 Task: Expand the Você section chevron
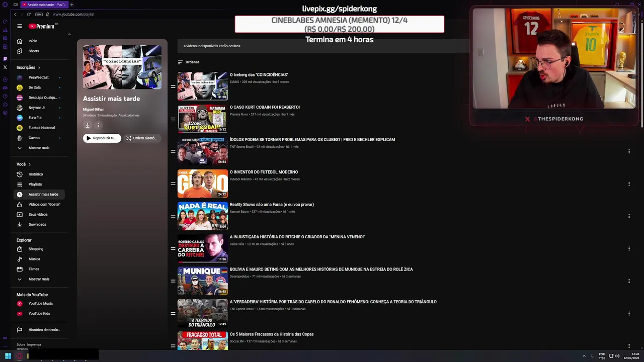[x=29, y=164]
